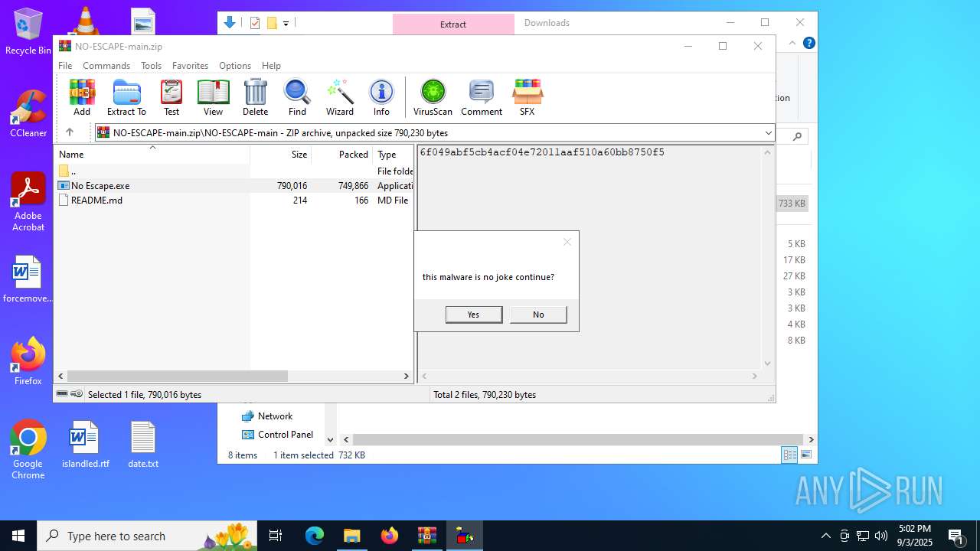
Task: Click Yes in the malware warning dialog
Action: [474, 315]
